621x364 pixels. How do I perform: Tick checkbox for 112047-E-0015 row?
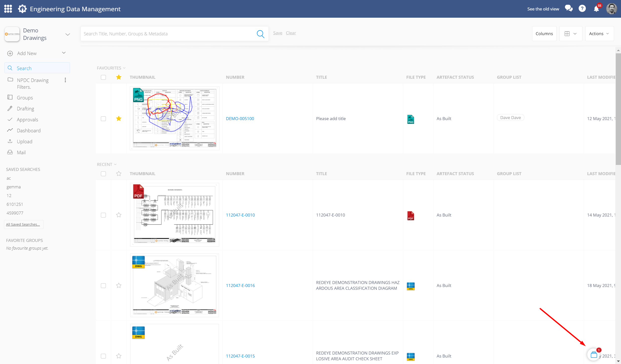pyautogui.click(x=103, y=356)
